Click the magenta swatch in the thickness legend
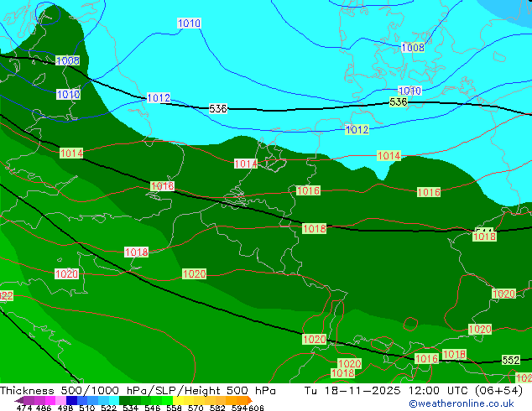Screen dimensions: 532x411 (50, 400)
